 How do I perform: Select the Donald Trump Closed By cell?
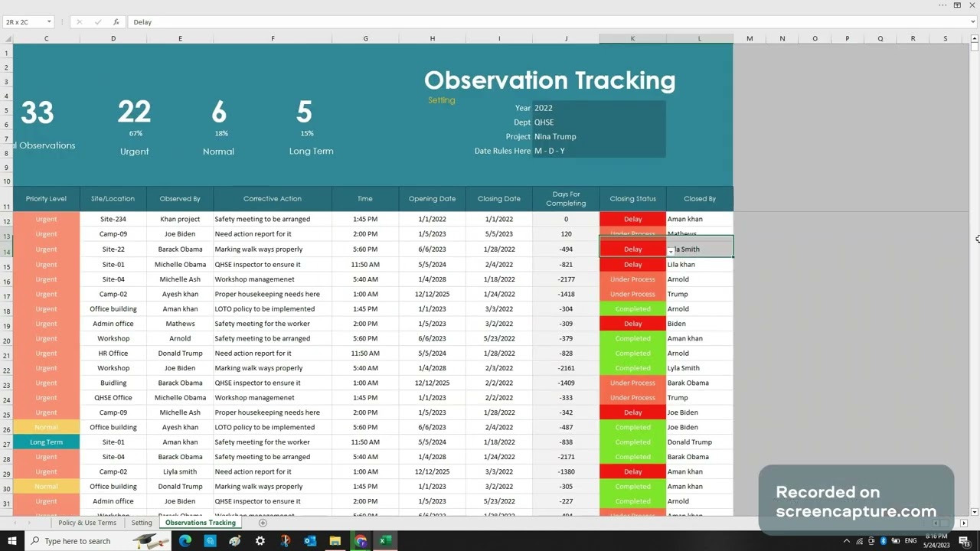[x=700, y=442]
